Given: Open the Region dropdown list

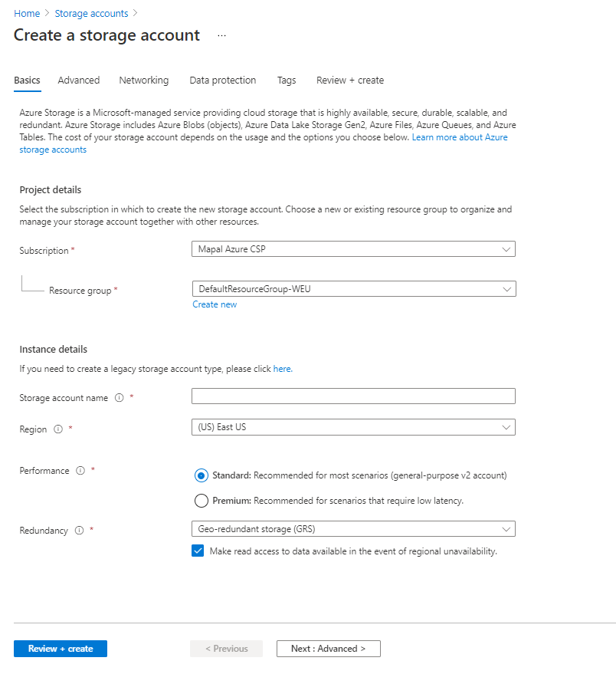Looking at the screenshot, I should click(352, 427).
